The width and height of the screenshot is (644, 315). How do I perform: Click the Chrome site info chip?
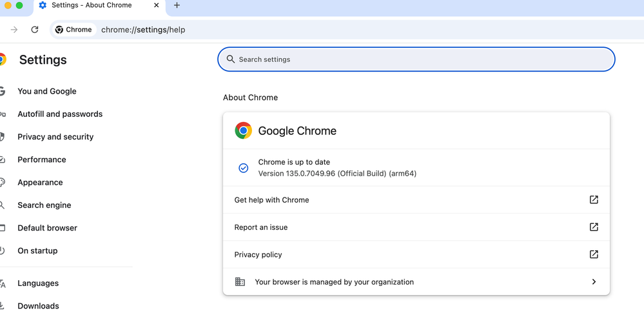coord(73,30)
